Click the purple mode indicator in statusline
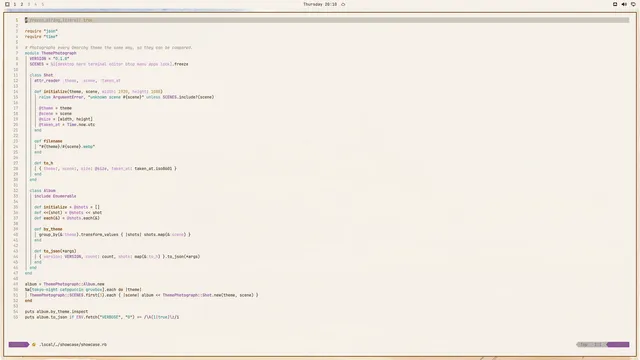The height and width of the screenshot is (360, 640). coord(18,344)
